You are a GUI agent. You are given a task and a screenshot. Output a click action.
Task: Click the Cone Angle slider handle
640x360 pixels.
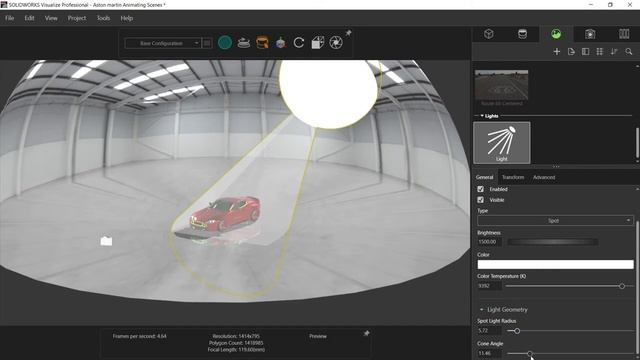point(529,353)
